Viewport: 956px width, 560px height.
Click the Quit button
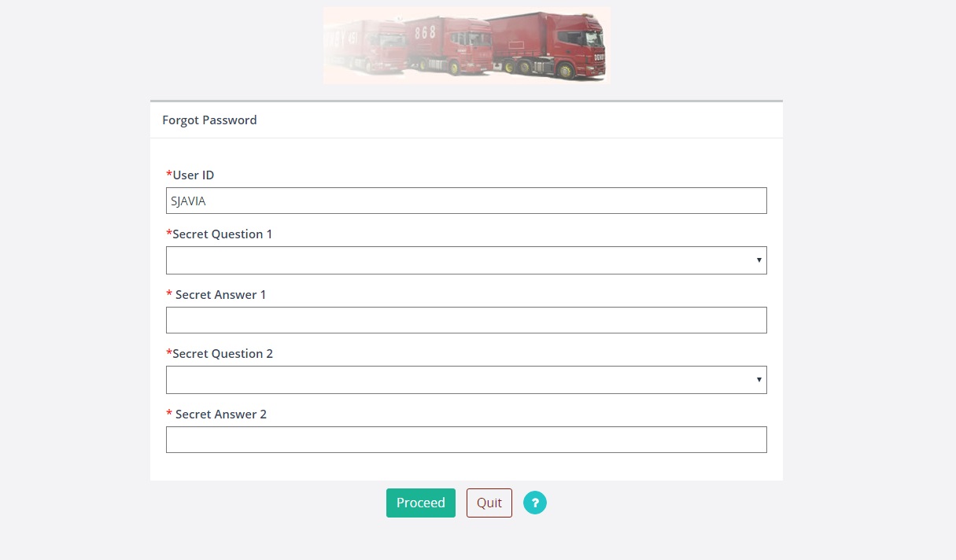[489, 503]
